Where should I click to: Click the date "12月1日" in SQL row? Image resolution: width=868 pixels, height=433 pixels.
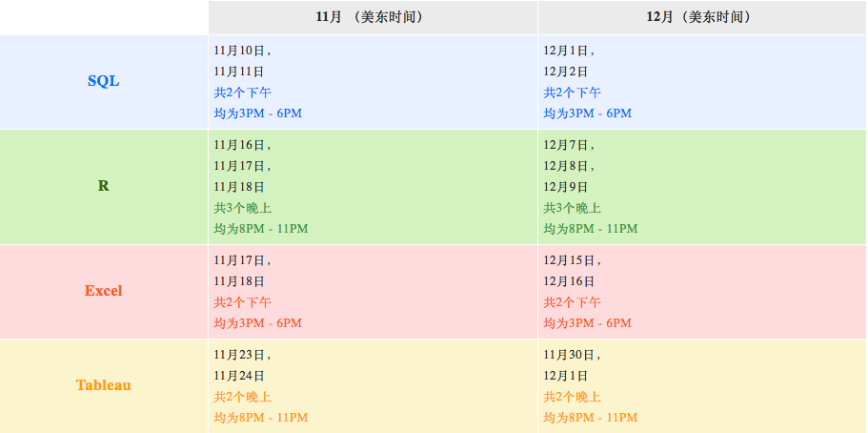pos(565,51)
